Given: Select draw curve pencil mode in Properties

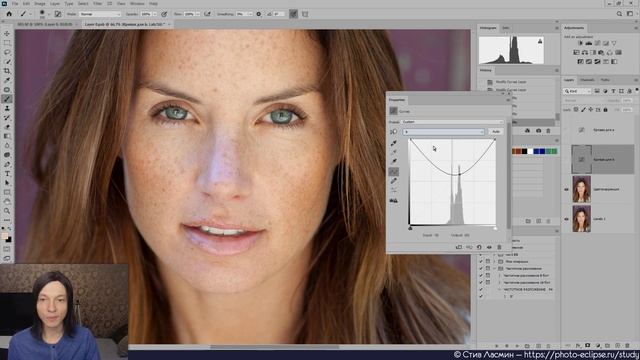Looking at the screenshot, I should tap(393, 181).
